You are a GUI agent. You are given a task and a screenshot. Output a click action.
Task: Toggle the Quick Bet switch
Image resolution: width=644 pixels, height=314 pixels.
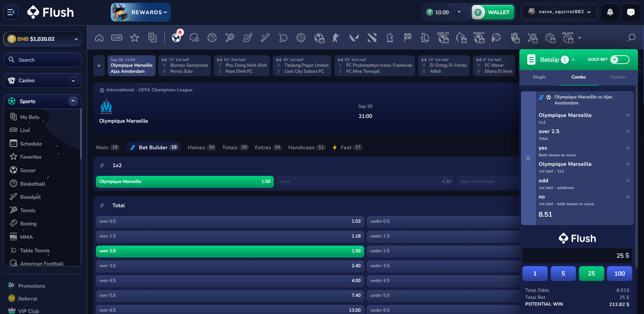[x=620, y=60]
